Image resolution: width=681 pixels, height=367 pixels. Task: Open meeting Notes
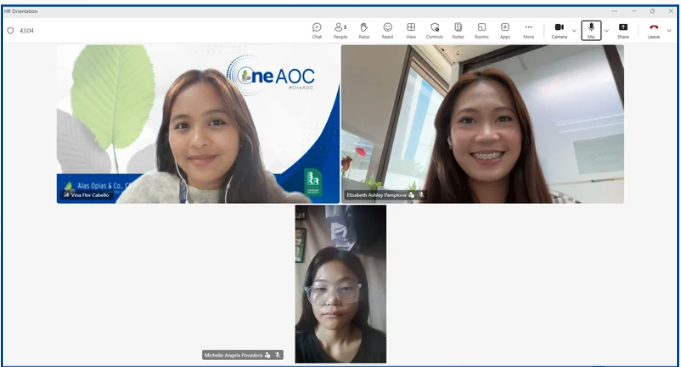458,30
